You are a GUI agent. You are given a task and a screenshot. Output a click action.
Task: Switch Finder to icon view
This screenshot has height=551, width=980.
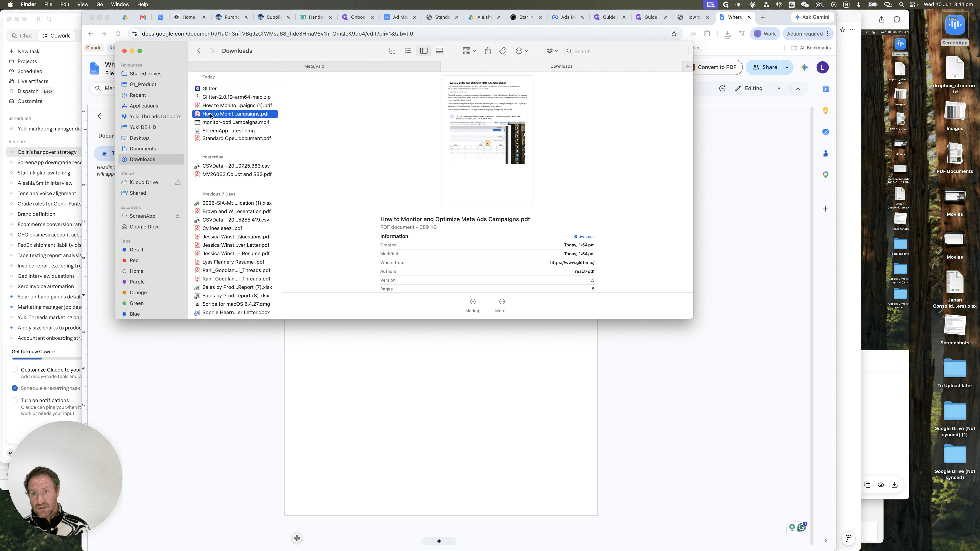pyautogui.click(x=392, y=51)
